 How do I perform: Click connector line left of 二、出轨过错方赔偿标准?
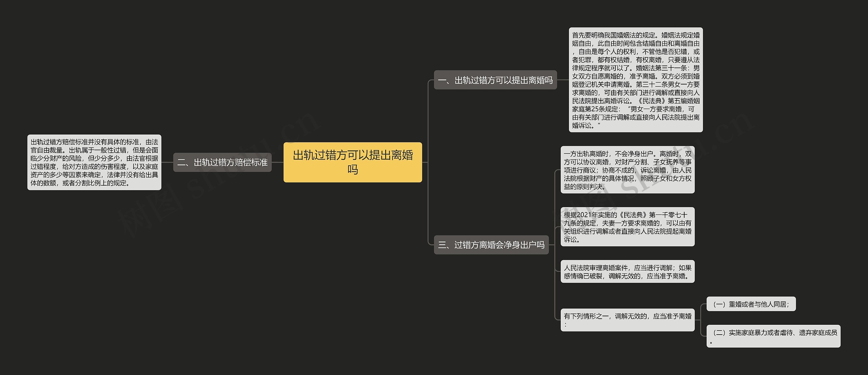point(167,162)
